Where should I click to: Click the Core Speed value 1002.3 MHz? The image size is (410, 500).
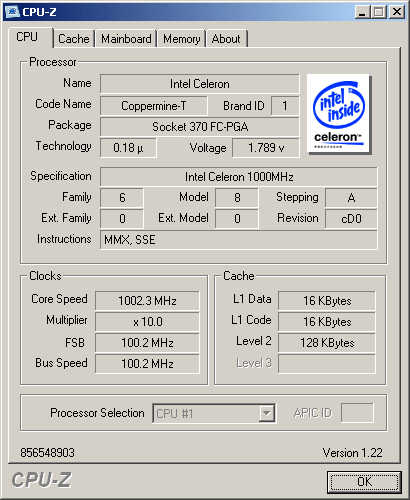click(x=147, y=301)
